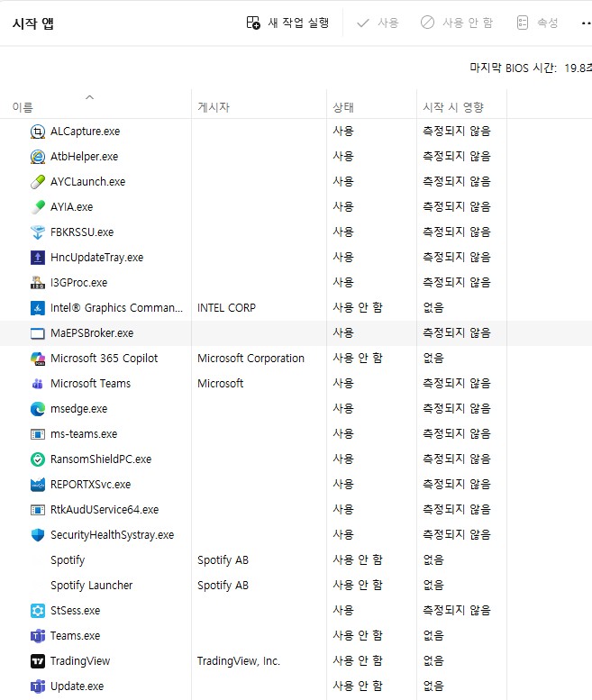
Task: Click the msedge.exe Edge icon
Action: (38, 409)
